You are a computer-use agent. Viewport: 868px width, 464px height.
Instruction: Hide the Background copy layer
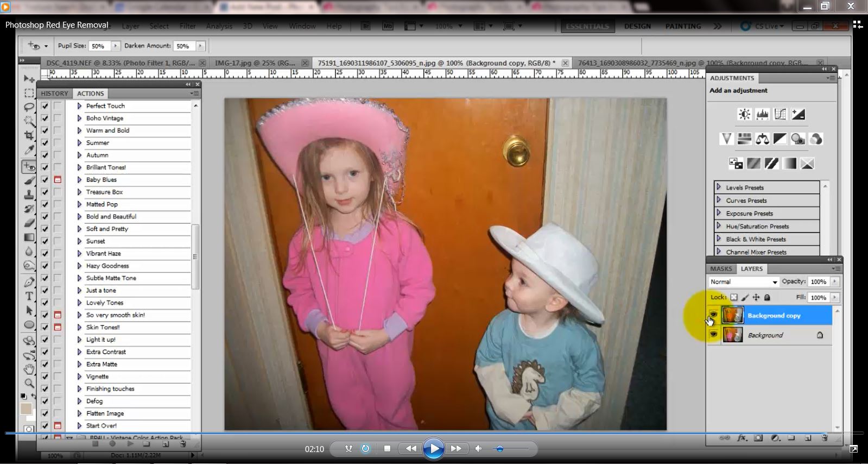(713, 315)
